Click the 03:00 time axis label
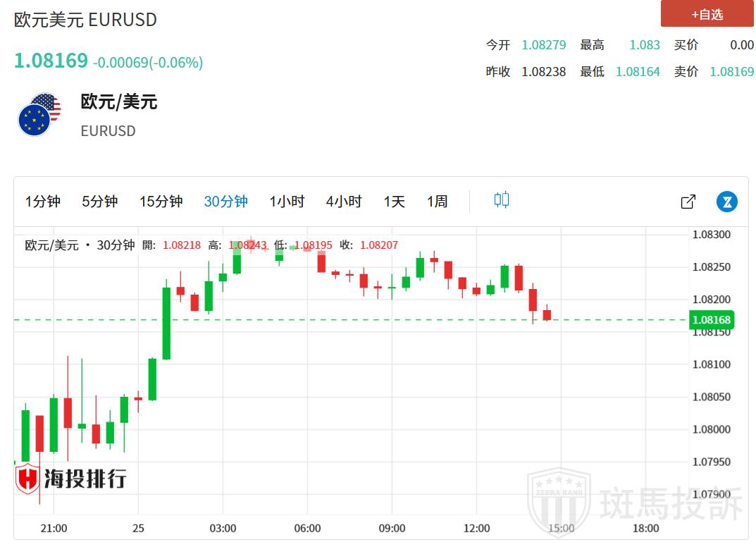 (x=223, y=528)
